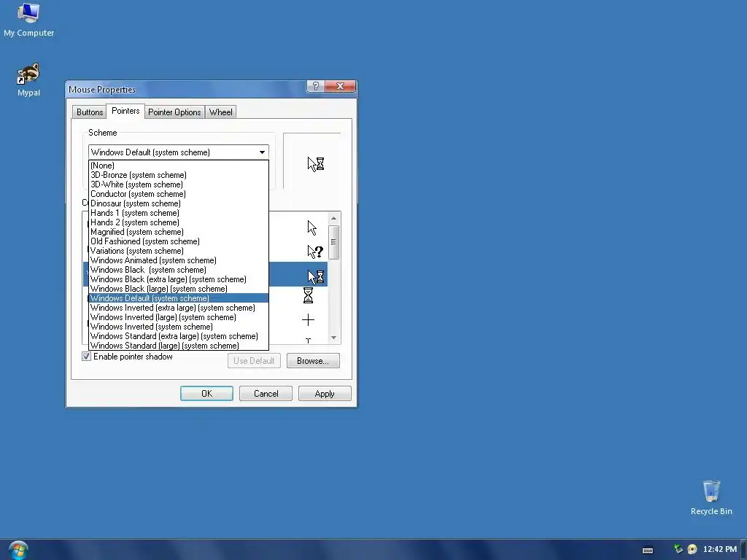This screenshot has width=747, height=560.
Task: Choose 3D-White scheme
Action: click(179, 184)
